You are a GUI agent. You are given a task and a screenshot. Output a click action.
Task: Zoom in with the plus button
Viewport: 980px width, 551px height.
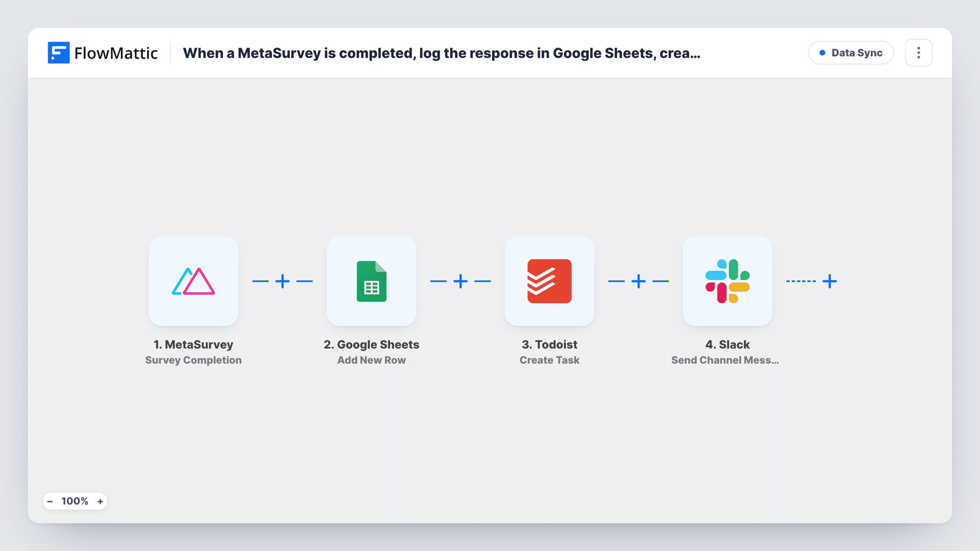(100, 501)
